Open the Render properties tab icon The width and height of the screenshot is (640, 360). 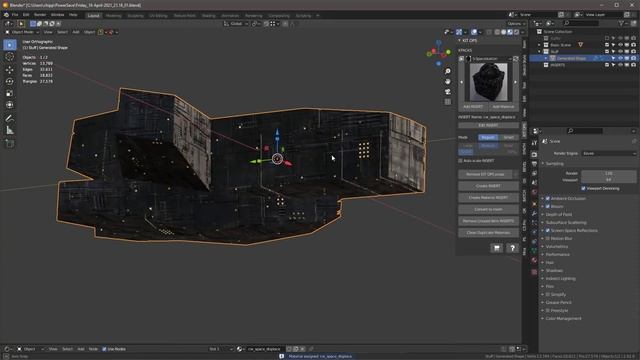pyautogui.click(x=534, y=154)
